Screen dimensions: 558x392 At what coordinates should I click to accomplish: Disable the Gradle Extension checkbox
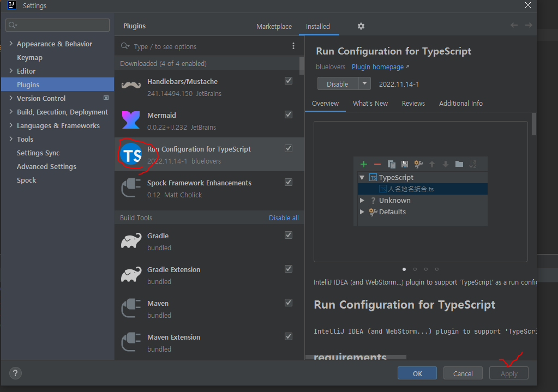289,269
